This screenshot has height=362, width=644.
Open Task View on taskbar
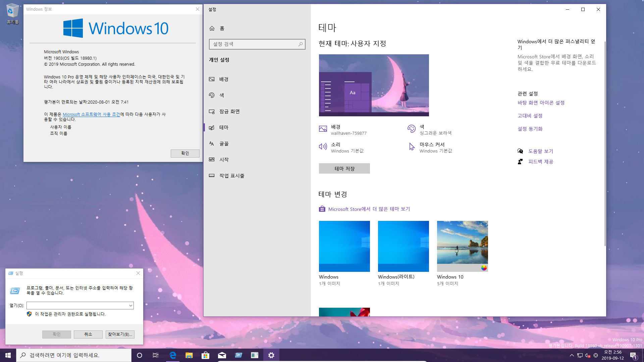point(156,355)
